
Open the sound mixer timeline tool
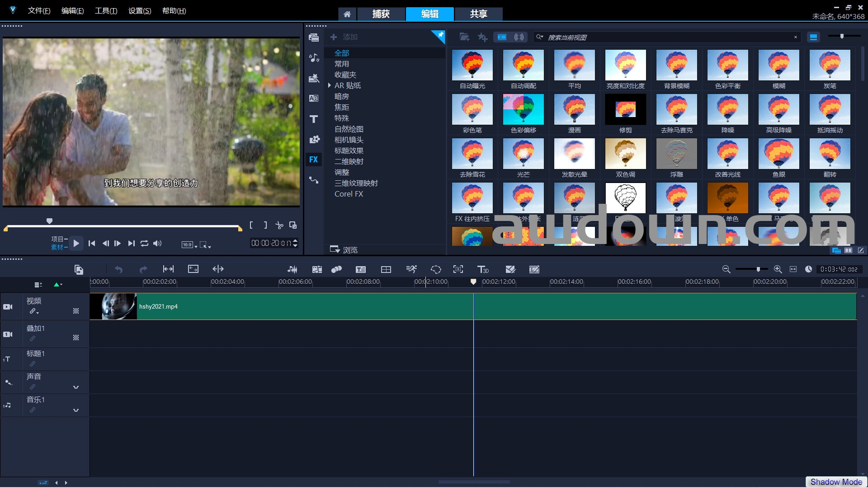292,269
